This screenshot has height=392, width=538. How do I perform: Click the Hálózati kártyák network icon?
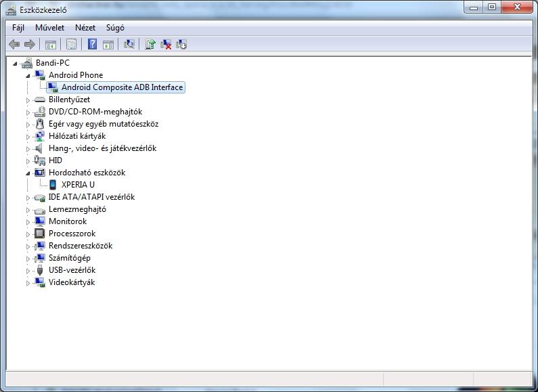(40, 136)
